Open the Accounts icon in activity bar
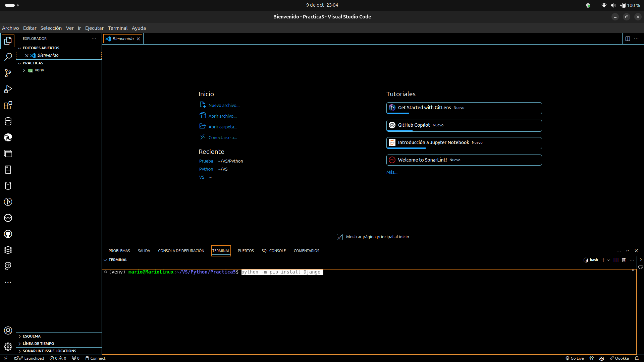 8,330
